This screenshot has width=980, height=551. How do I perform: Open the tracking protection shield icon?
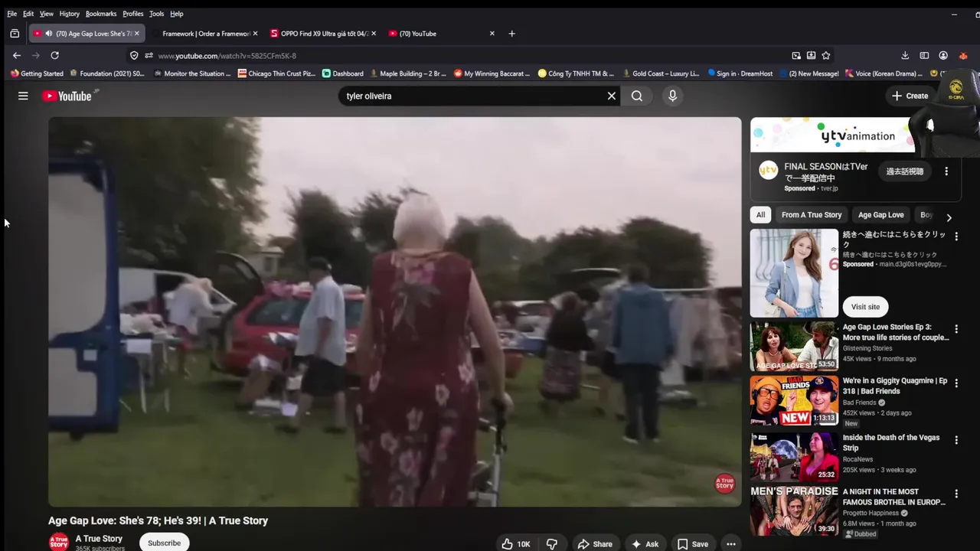coord(134,55)
